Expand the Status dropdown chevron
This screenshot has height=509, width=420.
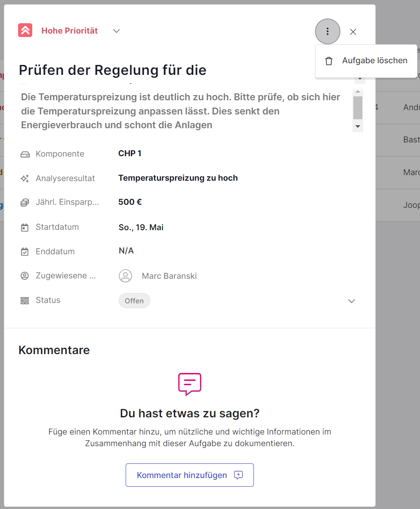[x=352, y=301]
